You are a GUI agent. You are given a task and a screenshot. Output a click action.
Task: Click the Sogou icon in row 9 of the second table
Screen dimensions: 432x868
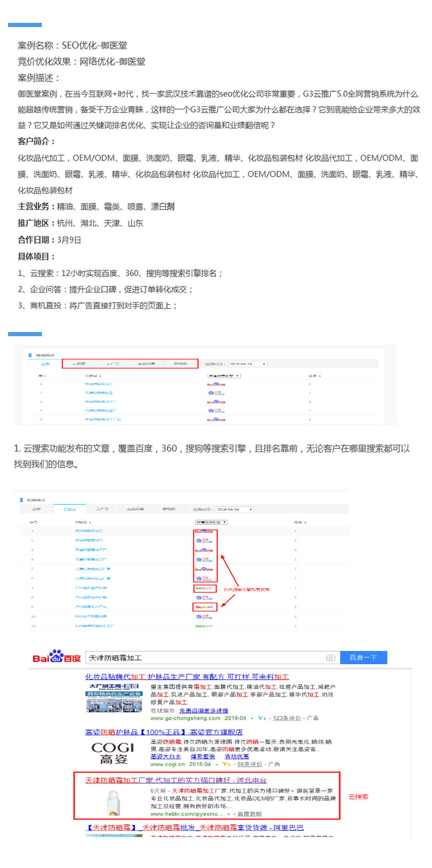coord(204,607)
